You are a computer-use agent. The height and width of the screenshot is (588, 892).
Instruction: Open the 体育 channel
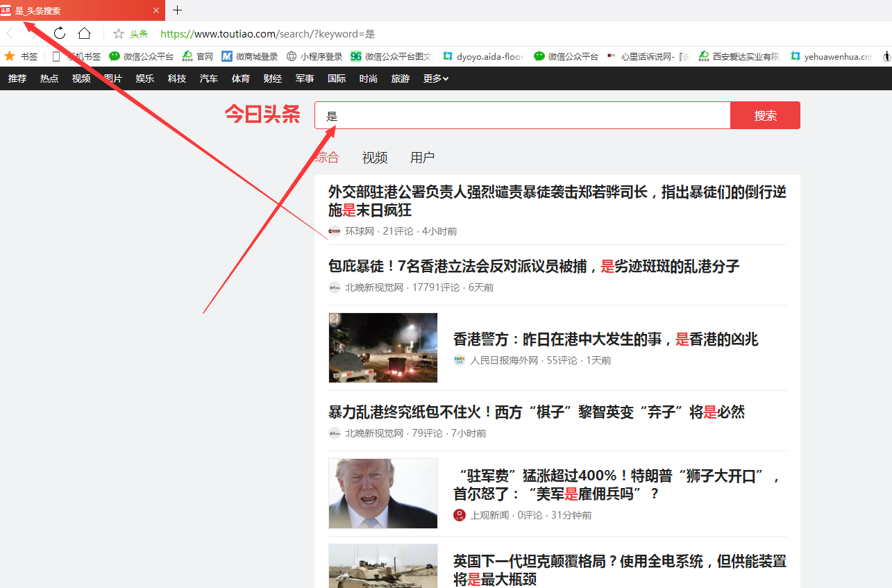pos(241,78)
